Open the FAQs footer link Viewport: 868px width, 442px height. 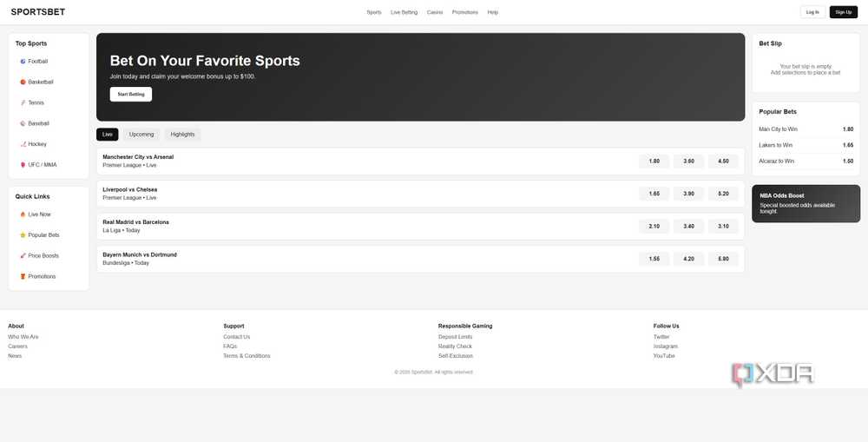(230, 346)
